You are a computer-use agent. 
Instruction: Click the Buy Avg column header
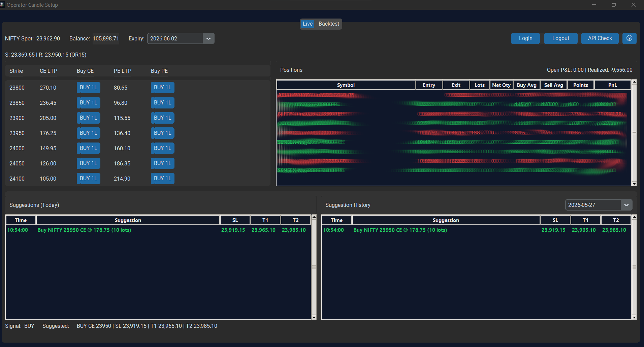click(527, 85)
